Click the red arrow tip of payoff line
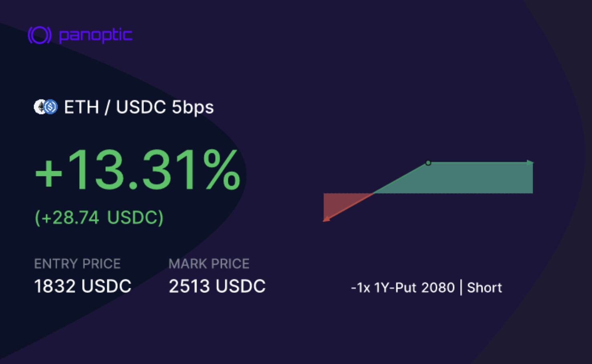Image resolution: width=592 pixels, height=364 pixels. click(x=326, y=219)
